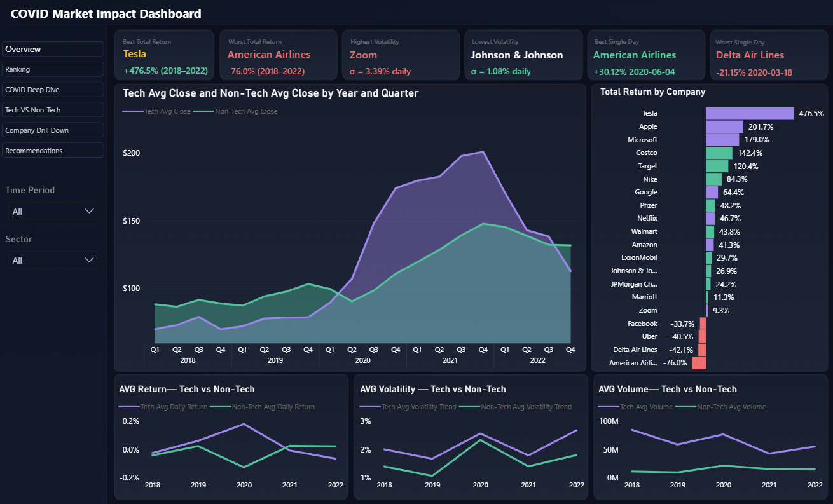The image size is (833, 504).
Task: Click COVID Market Impact Dashboard heading
Action: pos(106,13)
